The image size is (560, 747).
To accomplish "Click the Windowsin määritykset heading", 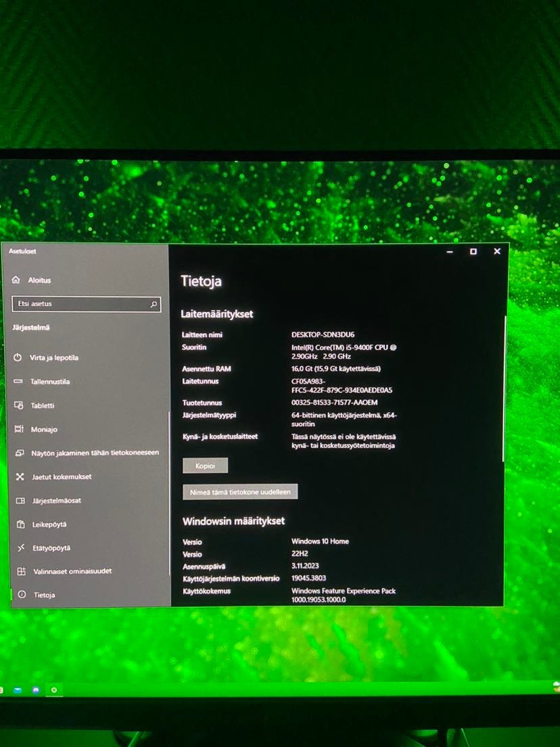I will pyautogui.click(x=233, y=521).
